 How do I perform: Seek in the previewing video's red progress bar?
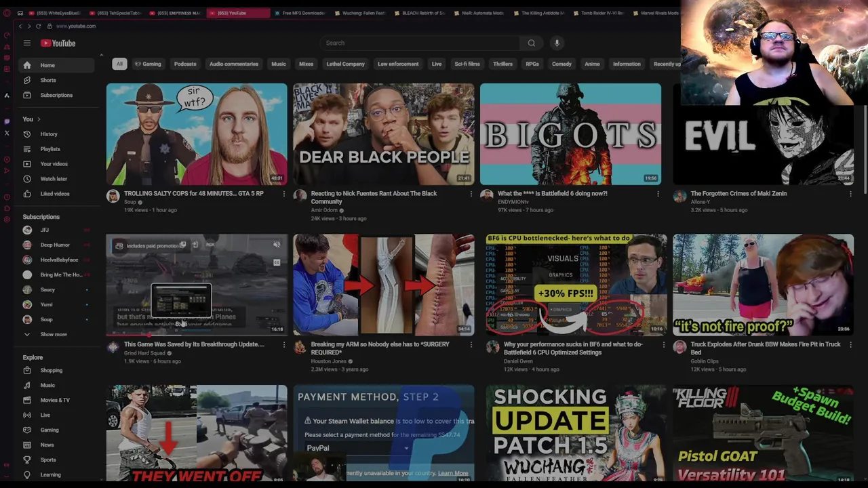point(197,335)
